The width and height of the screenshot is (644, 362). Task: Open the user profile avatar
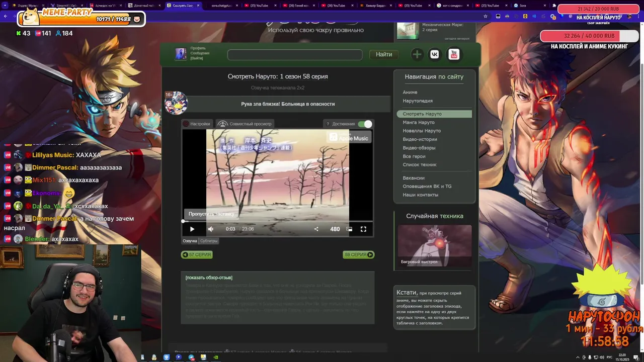[x=181, y=54]
